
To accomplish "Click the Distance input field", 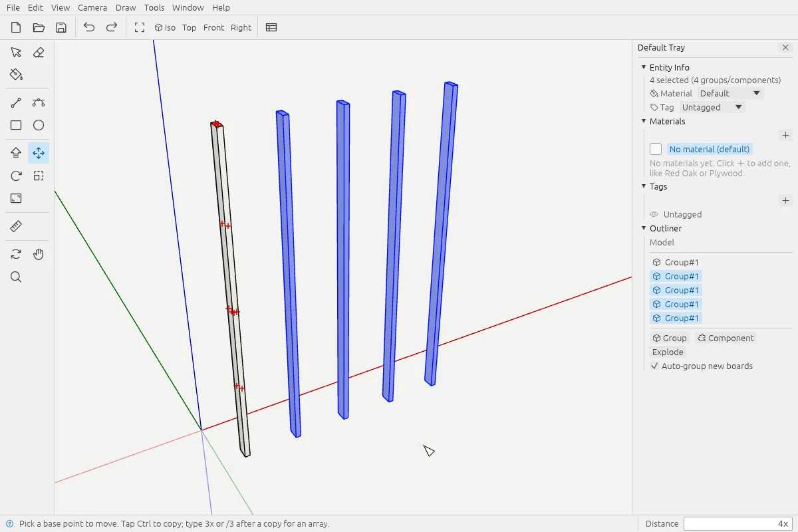I will pyautogui.click(x=738, y=523).
